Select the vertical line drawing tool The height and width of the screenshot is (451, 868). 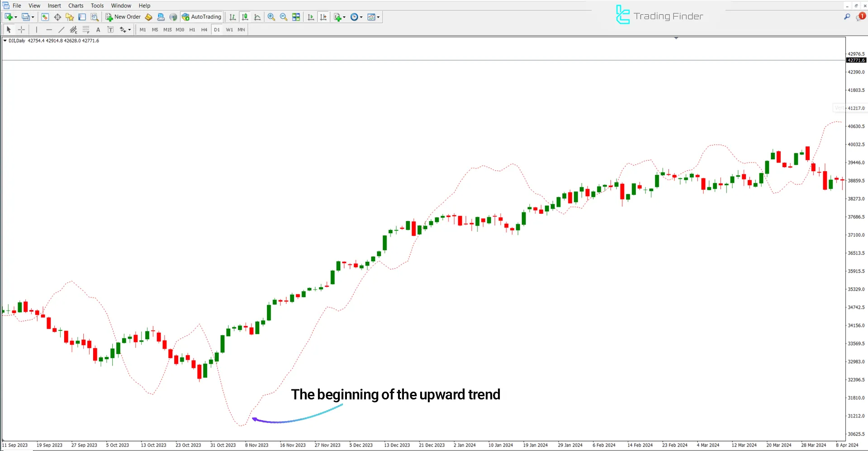coord(37,29)
